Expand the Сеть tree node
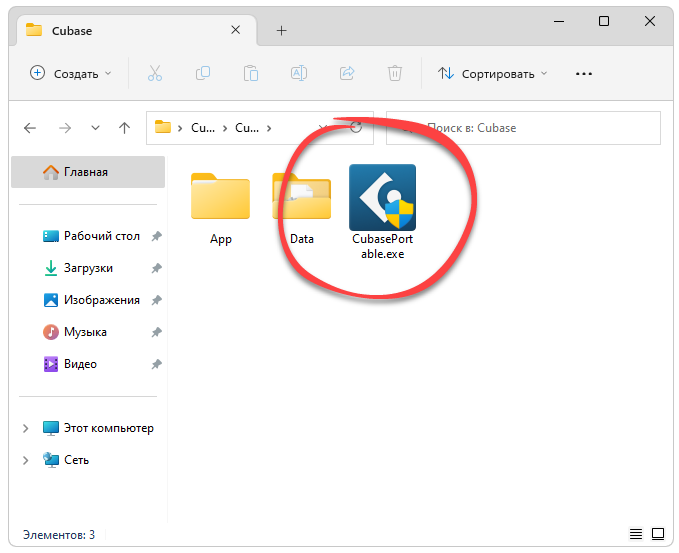Image resolution: width=679 pixels, height=553 pixels. [26, 460]
